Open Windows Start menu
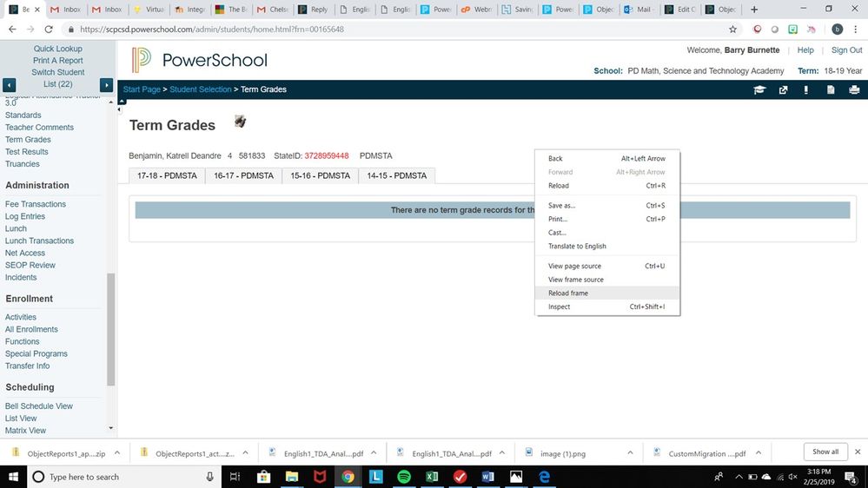 click(x=13, y=477)
